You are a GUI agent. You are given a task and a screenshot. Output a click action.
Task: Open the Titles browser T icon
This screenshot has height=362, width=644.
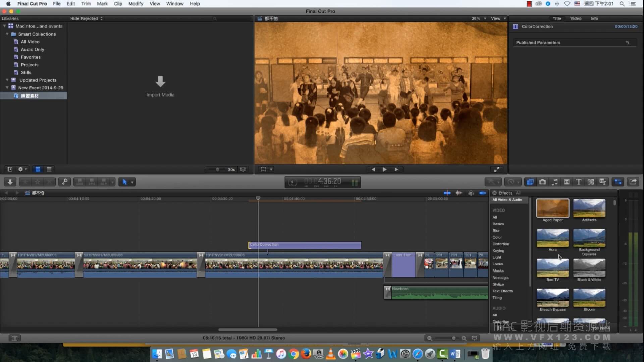coord(579,182)
